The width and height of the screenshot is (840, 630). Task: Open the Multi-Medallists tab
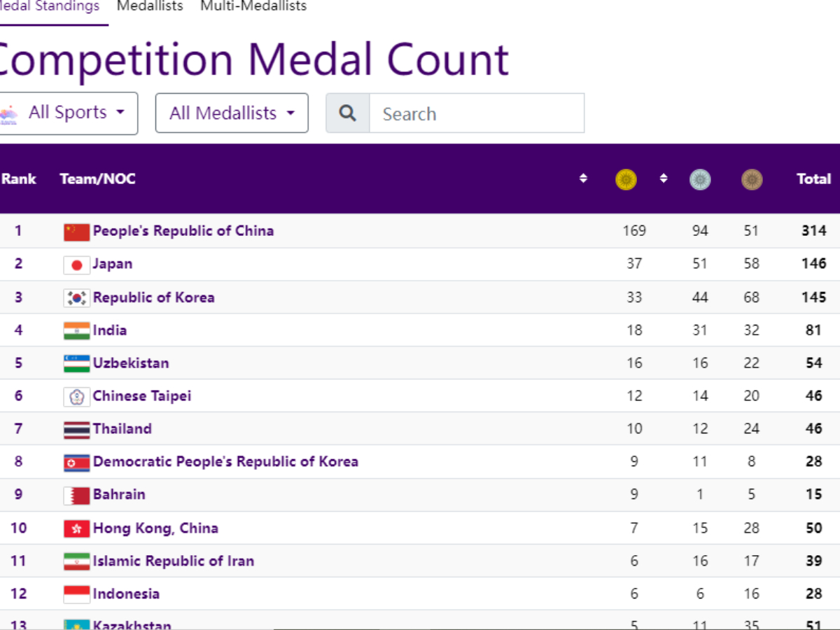253,6
